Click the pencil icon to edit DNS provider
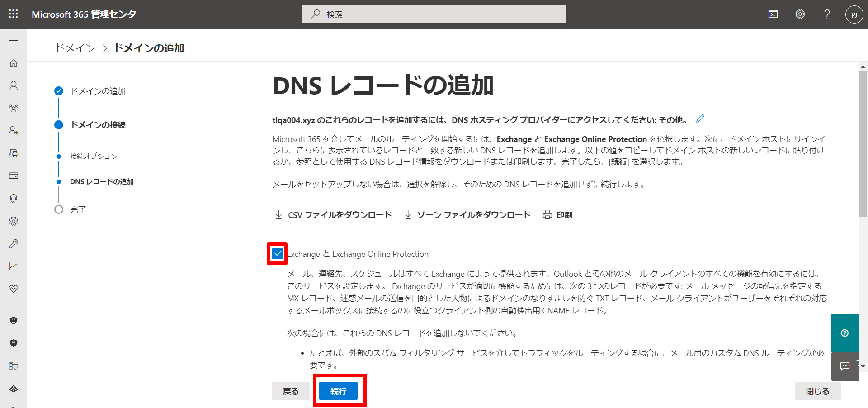This screenshot has width=868, height=408. [x=700, y=119]
